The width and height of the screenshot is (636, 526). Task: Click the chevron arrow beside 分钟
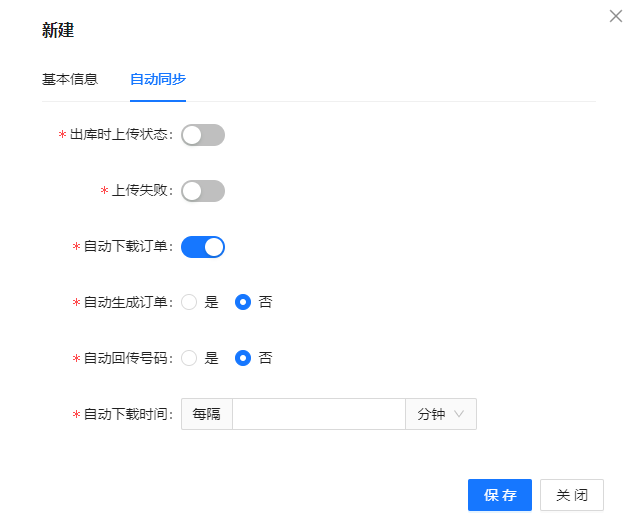pos(459,414)
